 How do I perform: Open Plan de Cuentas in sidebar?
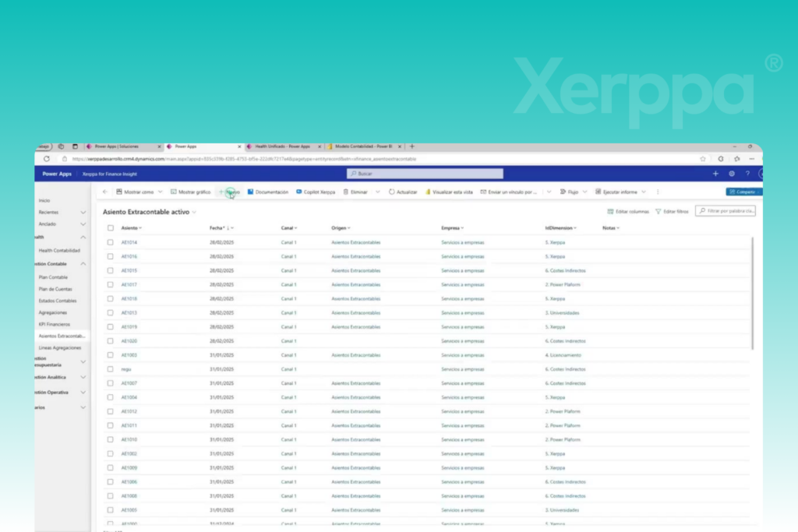[55, 289]
